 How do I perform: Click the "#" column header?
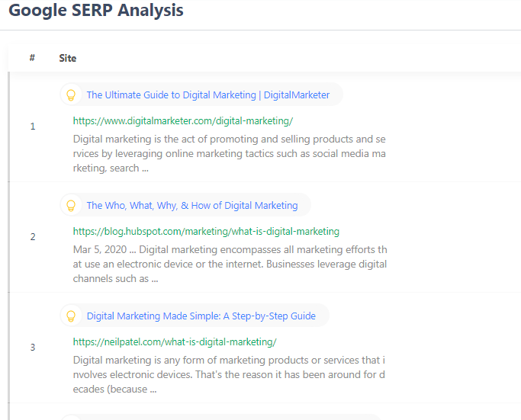tap(32, 58)
